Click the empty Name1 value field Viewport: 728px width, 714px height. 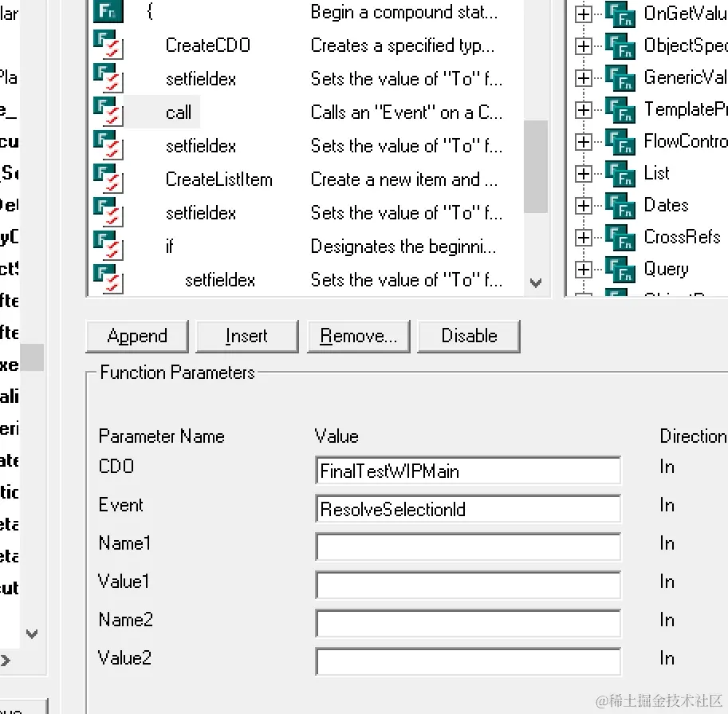467,546
